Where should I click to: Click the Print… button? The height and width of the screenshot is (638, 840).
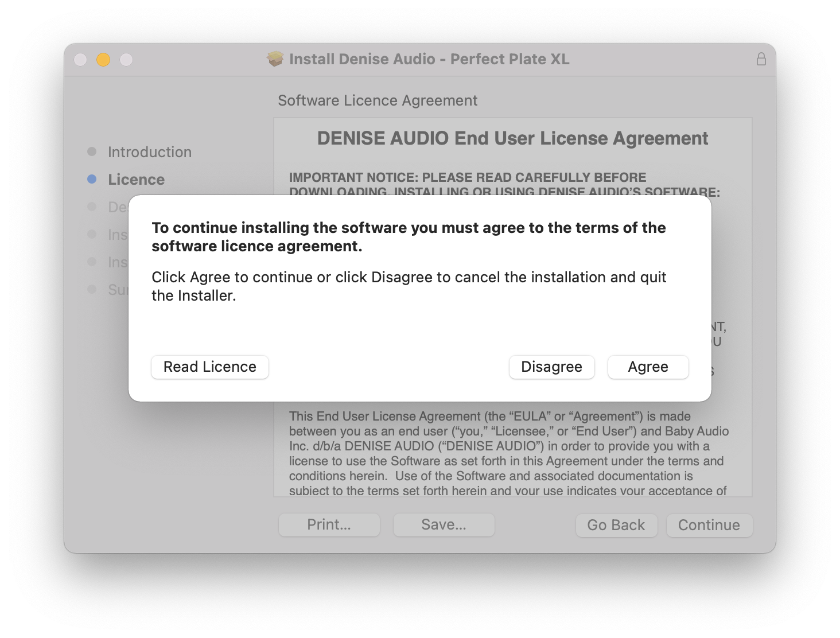pyautogui.click(x=329, y=525)
